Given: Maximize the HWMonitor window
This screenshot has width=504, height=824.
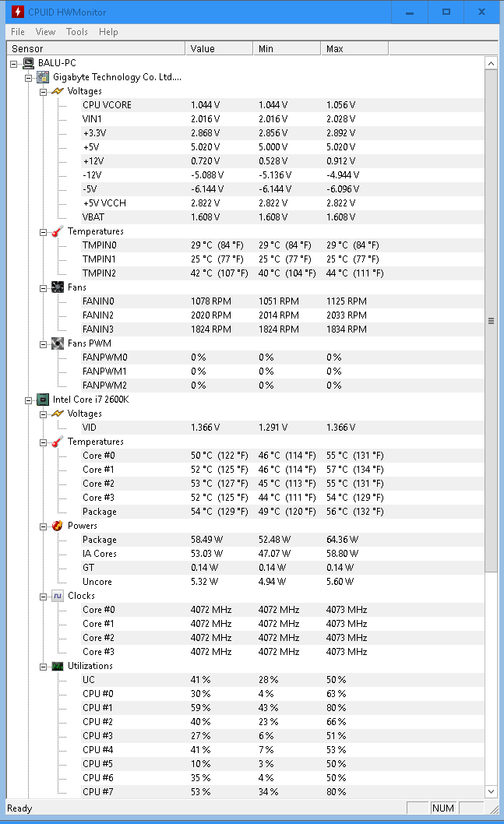Looking at the screenshot, I should tap(446, 12).
